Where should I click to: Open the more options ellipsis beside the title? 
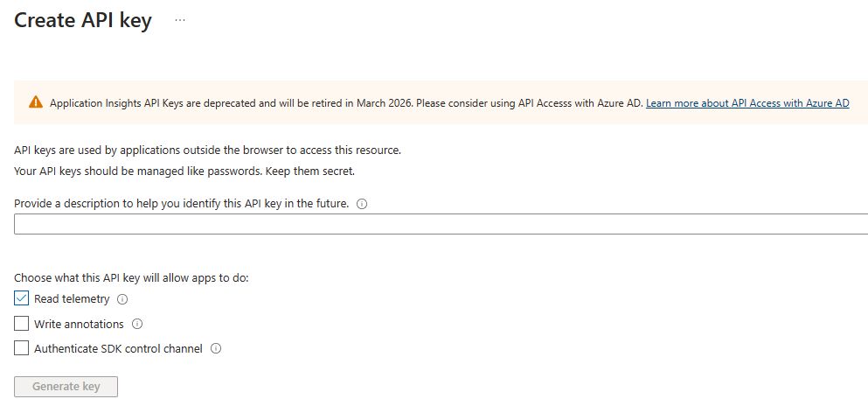pos(180,20)
